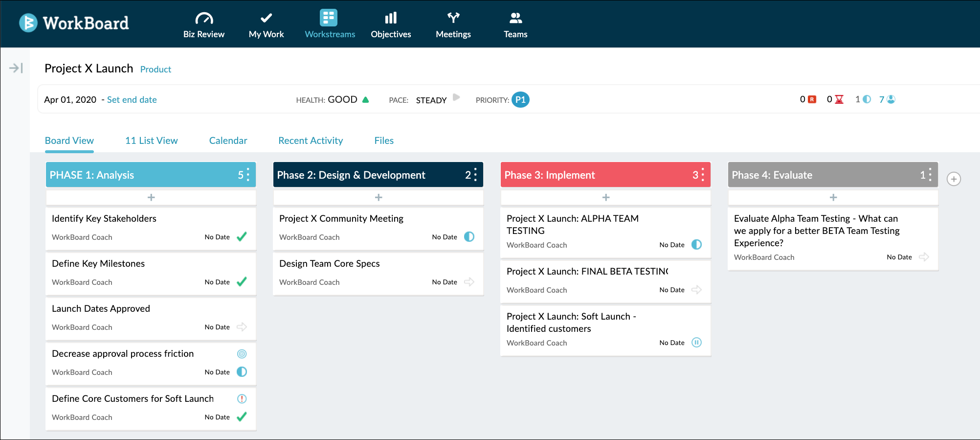The width and height of the screenshot is (980, 440).
Task: Change half-circle status on Decrease approval process friction
Action: (x=242, y=372)
